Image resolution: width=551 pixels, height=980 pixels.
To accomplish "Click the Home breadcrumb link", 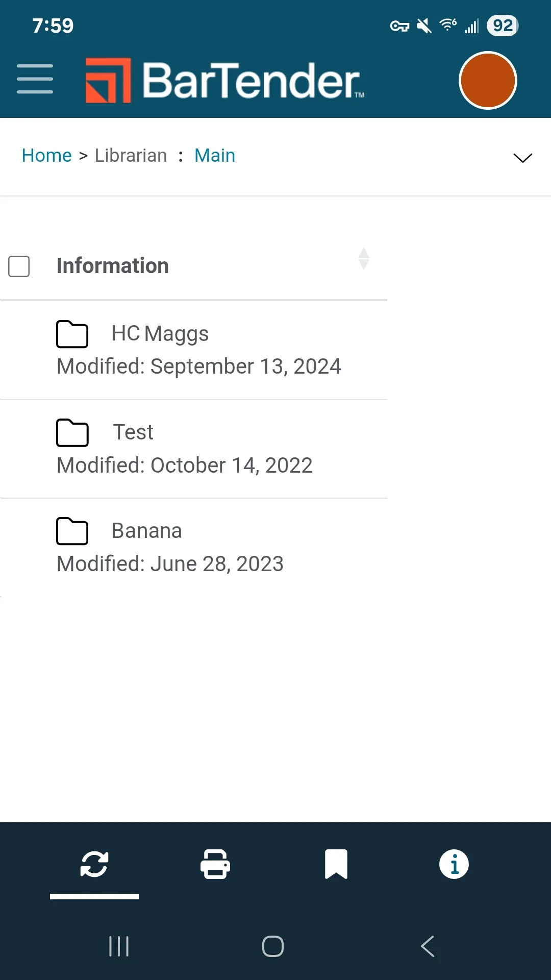I will 46,155.
